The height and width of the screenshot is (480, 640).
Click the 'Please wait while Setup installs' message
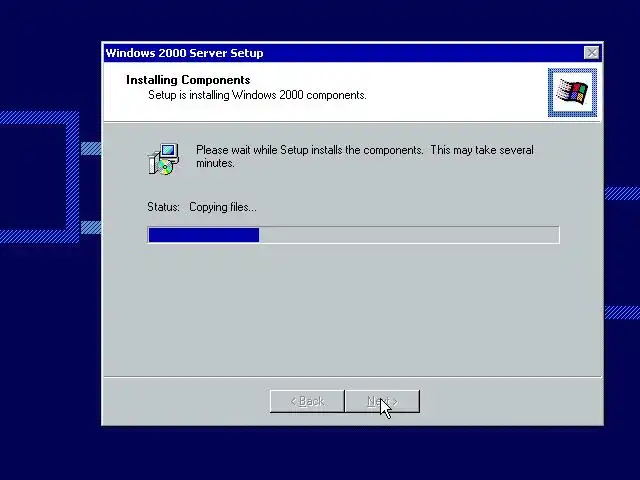pos(365,156)
